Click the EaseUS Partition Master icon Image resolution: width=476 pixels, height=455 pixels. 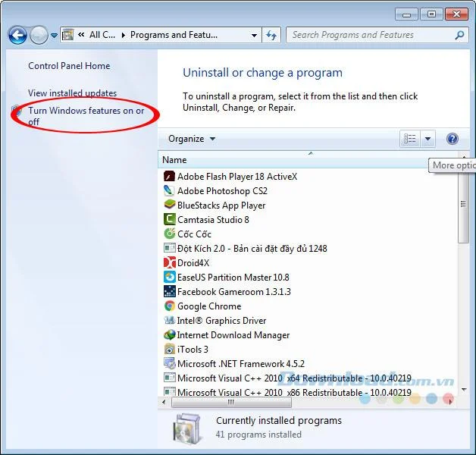(169, 277)
